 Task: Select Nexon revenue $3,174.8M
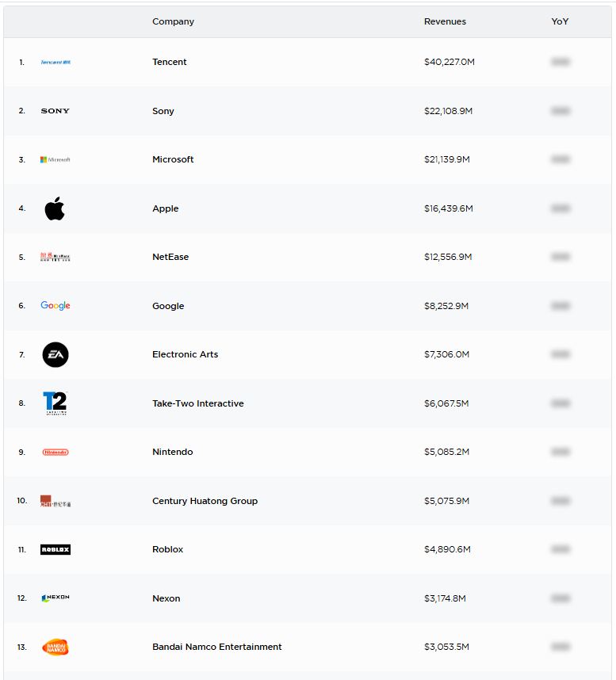(445, 598)
